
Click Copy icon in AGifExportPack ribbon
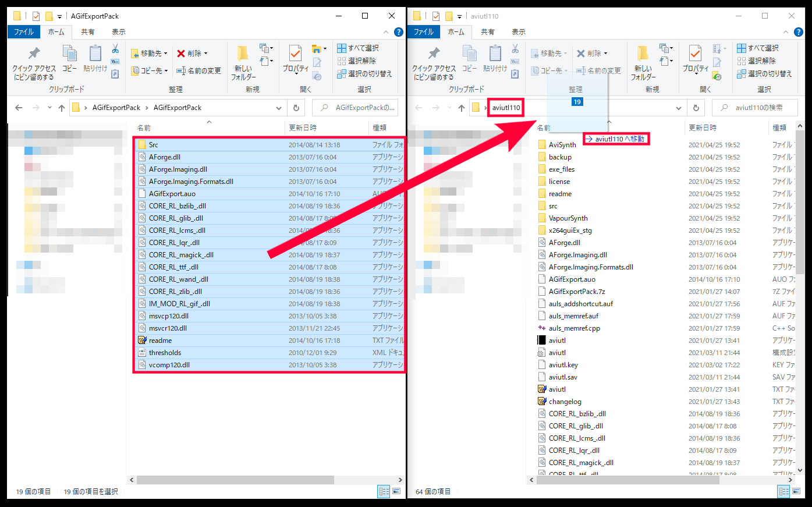pyautogui.click(x=69, y=59)
